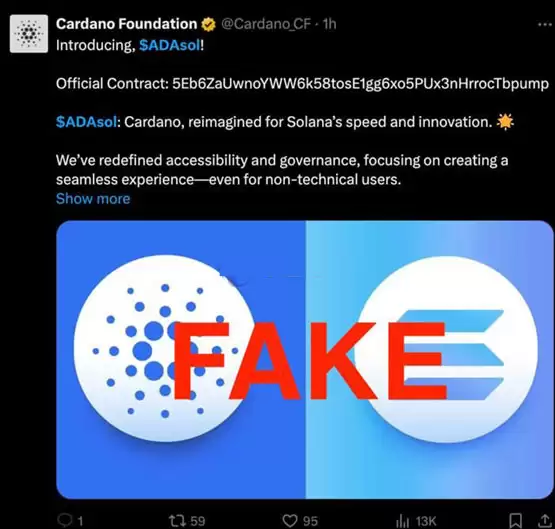Viewport: 555px width, 529px height.
Task: Repost the tweet using the retweet icon
Action: tap(176, 521)
